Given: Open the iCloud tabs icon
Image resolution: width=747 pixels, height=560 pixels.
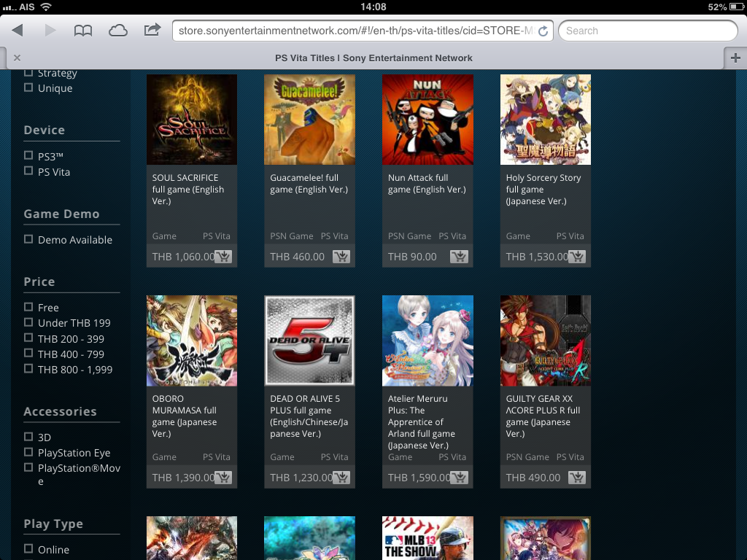Looking at the screenshot, I should point(117,31).
